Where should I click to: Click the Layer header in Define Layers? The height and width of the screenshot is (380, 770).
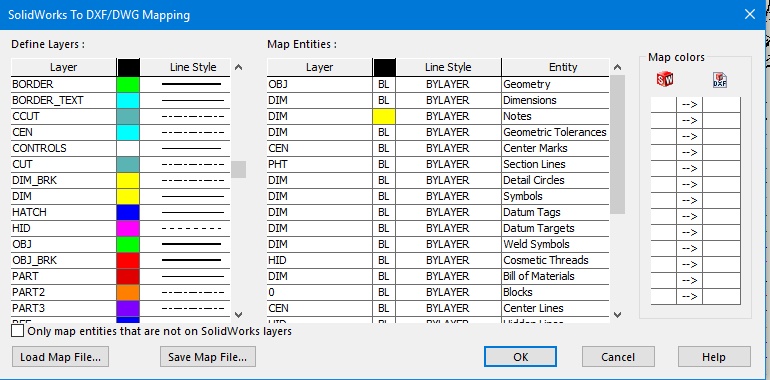click(63, 67)
